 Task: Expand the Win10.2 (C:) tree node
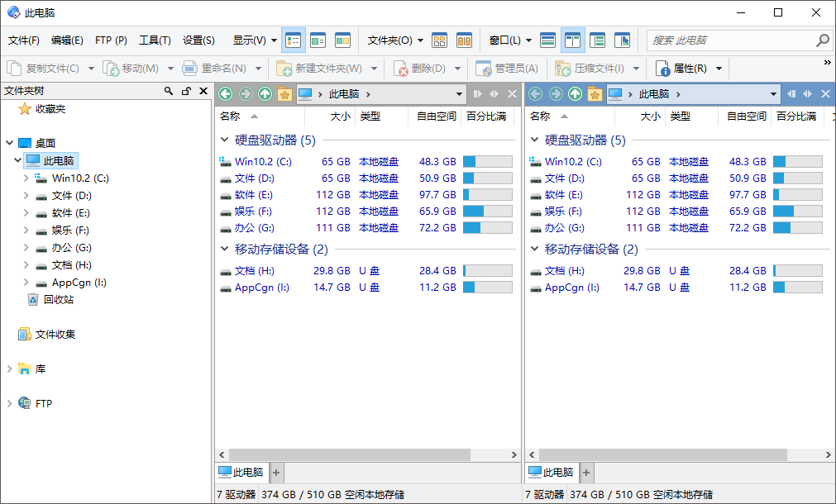(26, 178)
